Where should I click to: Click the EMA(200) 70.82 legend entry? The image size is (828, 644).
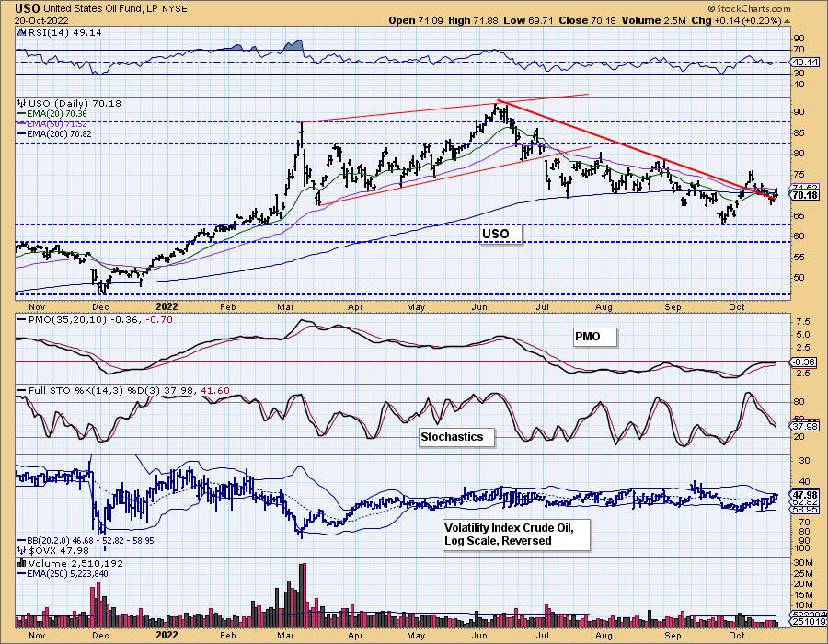point(59,134)
